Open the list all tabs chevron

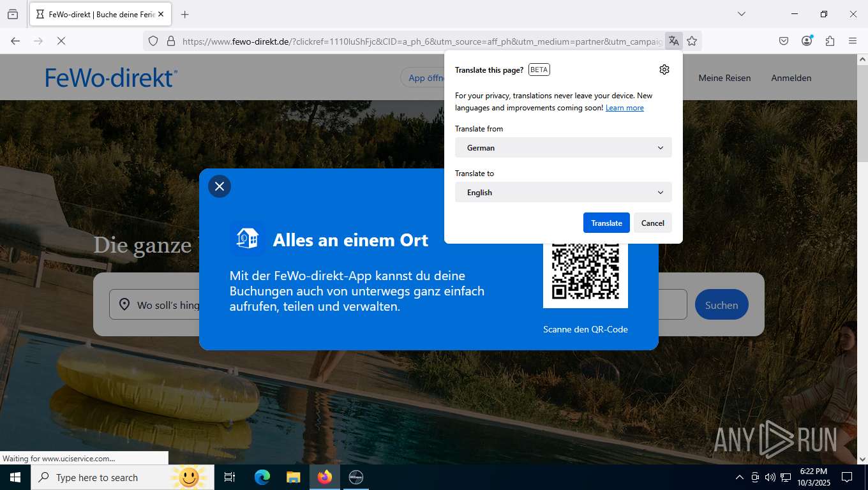pyautogui.click(x=742, y=14)
